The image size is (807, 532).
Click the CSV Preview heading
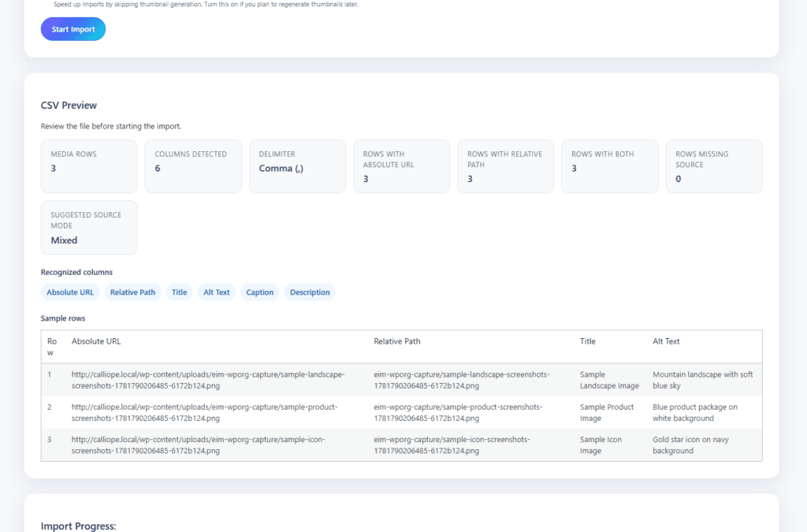point(69,106)
